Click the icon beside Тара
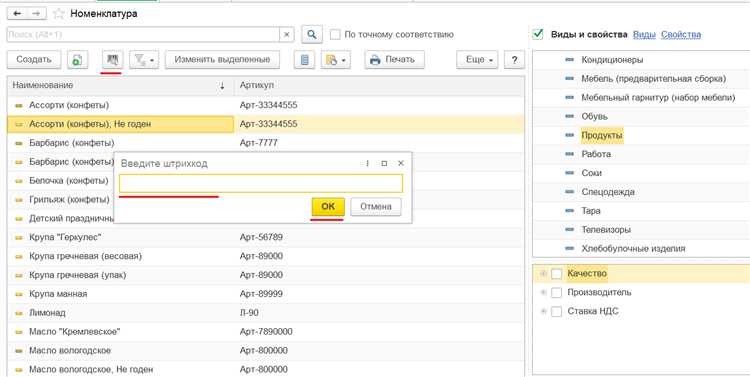Image resolution: width=750 pixels, height=377 pixels. point(569,211)
